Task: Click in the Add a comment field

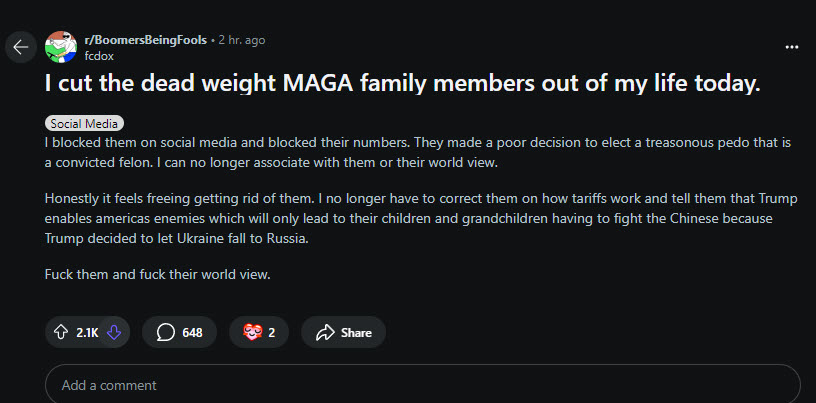Action: coord(421,385)
